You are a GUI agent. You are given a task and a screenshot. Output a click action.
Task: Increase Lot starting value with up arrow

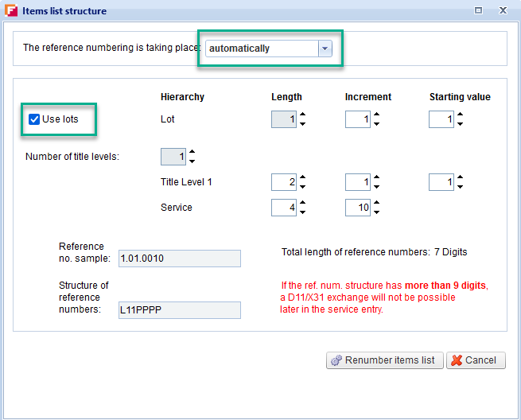point(460,115)
